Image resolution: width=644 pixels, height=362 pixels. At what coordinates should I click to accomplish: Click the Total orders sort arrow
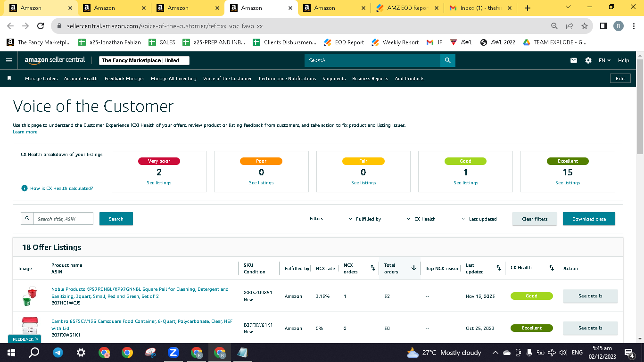coord(414,268)
